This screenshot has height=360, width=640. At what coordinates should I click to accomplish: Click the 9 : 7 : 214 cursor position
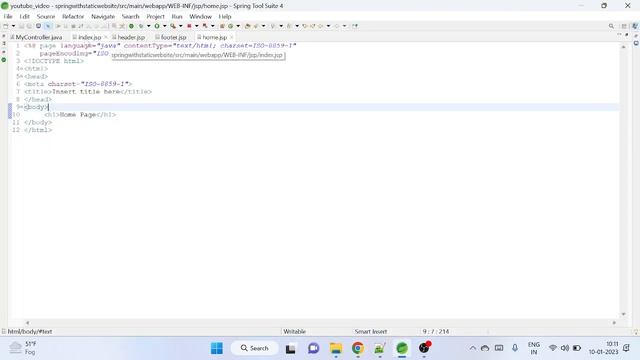click(x=436, y=331)
